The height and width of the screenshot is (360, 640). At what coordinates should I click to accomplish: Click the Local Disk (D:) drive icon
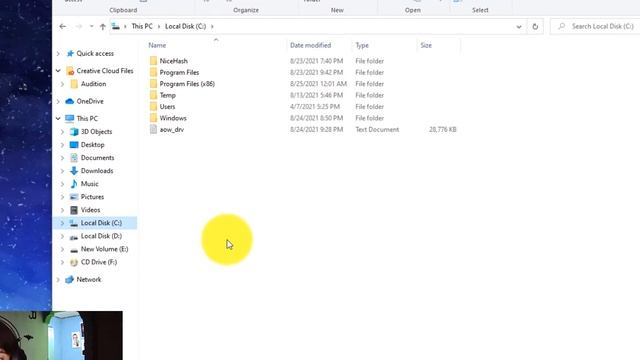click(x=74, y=236)
